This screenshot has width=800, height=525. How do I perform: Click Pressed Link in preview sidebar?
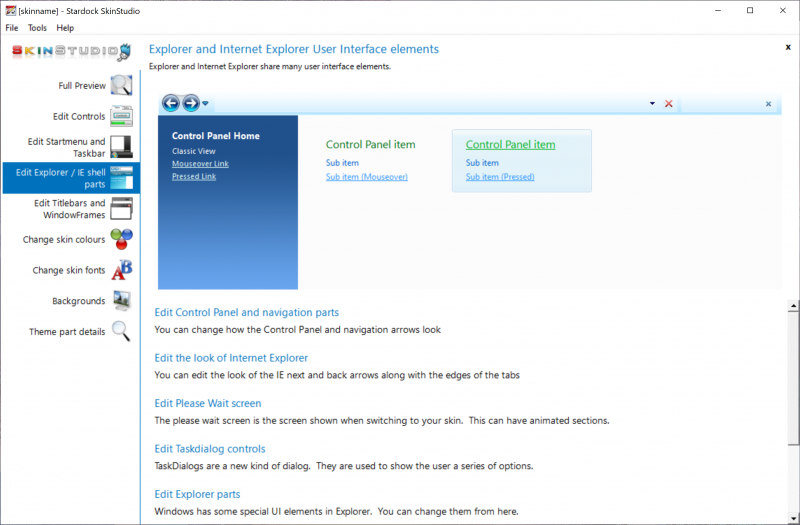pyautogui.click(x=194, y=177)
